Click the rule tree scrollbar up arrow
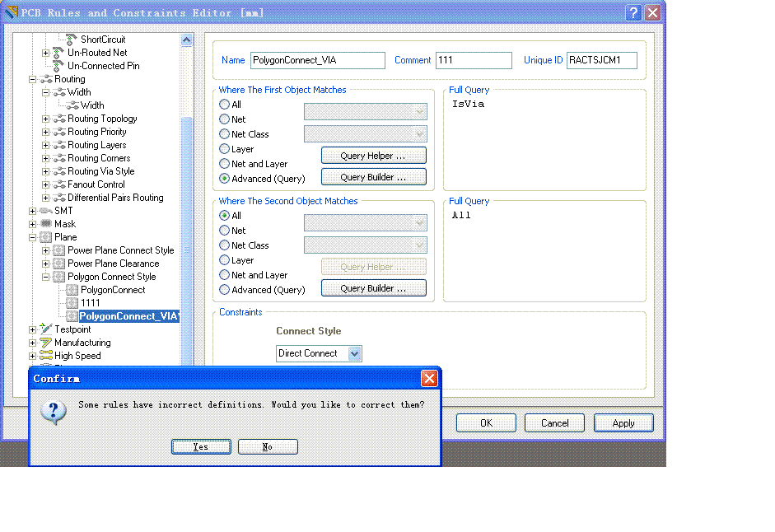Viewport: 775px width, 532px height. pos(186,40)
